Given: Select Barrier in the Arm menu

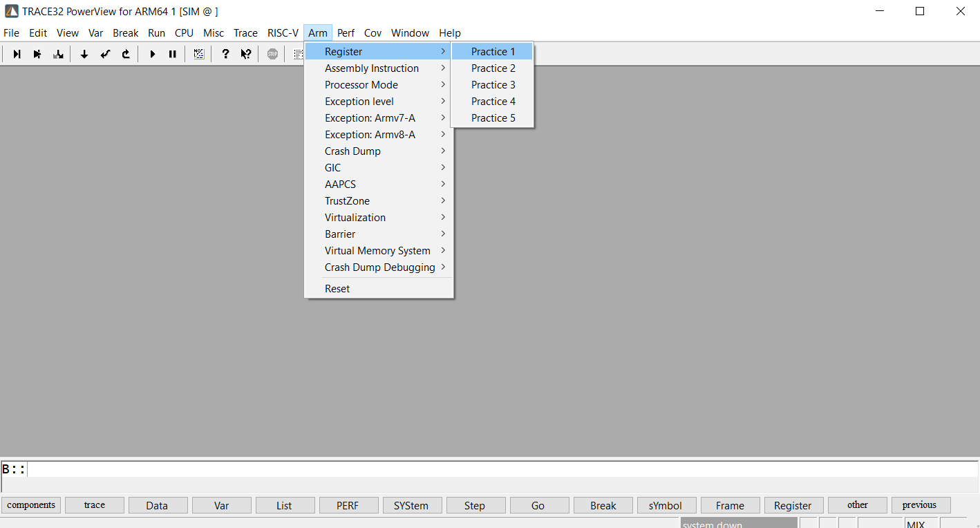Looking at the screenshot, I should pyautogui.click(x=379, y=234).
